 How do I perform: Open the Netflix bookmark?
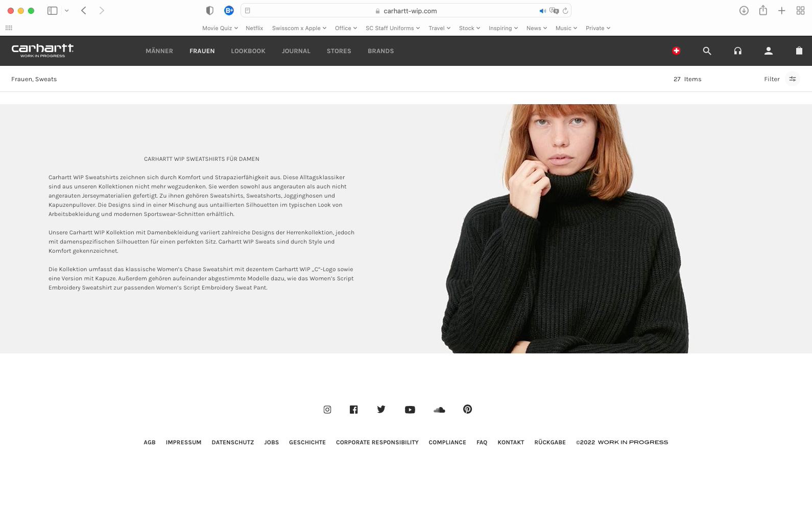254,28
